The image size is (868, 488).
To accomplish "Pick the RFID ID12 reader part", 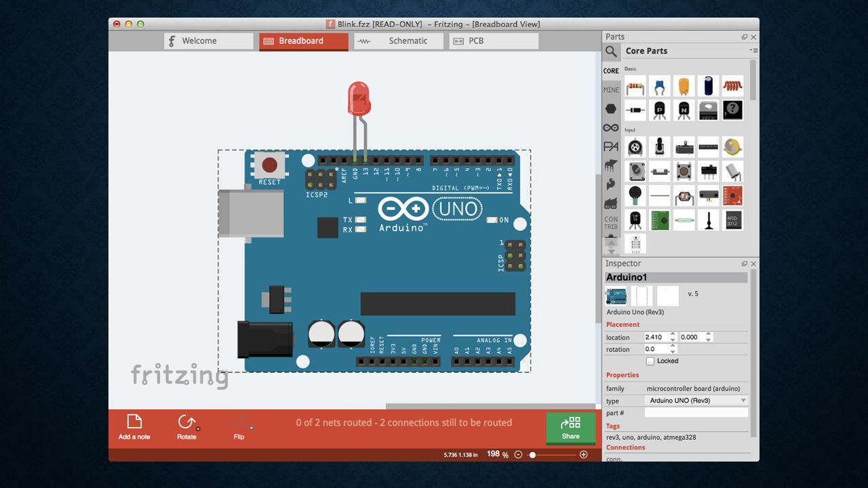I will (733, 220).
